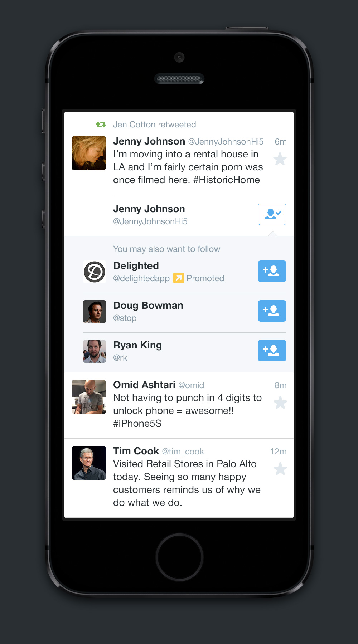This screenshot has height=644, width=358.
Task: Open the Delighted logo avatar
Action: tap(95, 272)
